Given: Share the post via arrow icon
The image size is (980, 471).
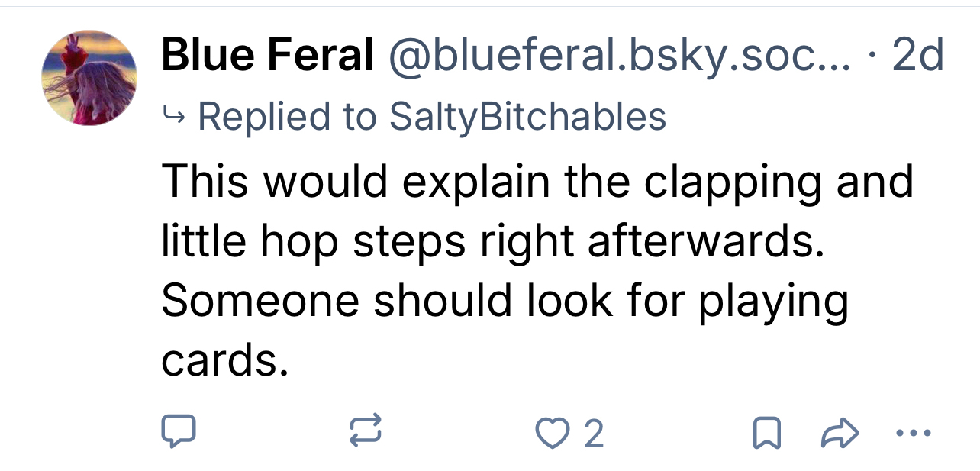Looking at the screenshot, I should 840,433.
